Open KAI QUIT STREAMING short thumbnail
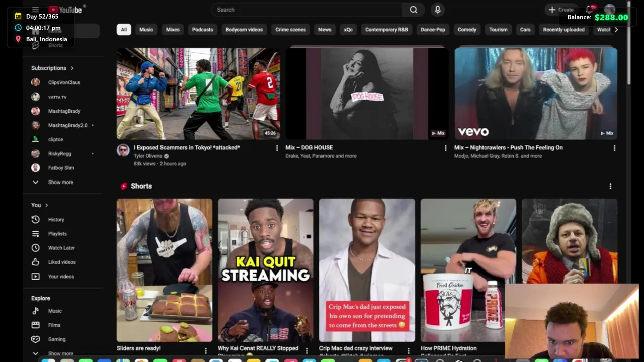This screenshot has height=362, width=644. [266, 270]
